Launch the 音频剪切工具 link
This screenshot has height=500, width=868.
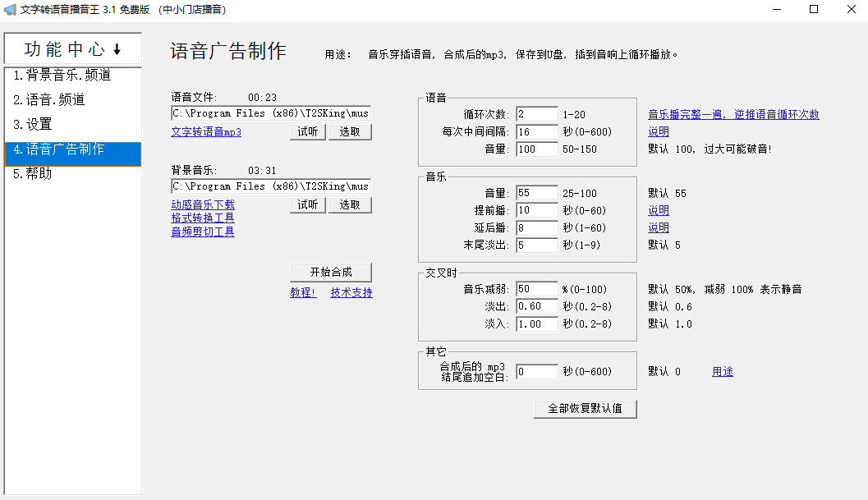[202, 231]
